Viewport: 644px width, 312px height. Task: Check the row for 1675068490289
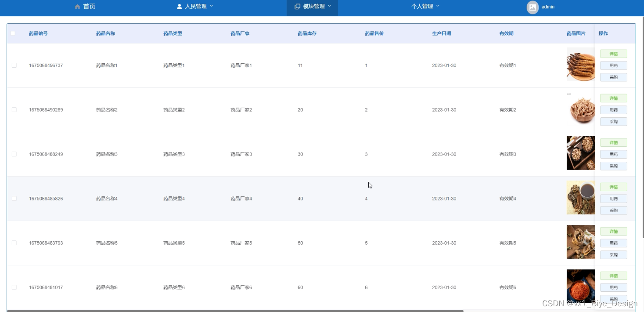pyautogui.click(x=14, y=110)
